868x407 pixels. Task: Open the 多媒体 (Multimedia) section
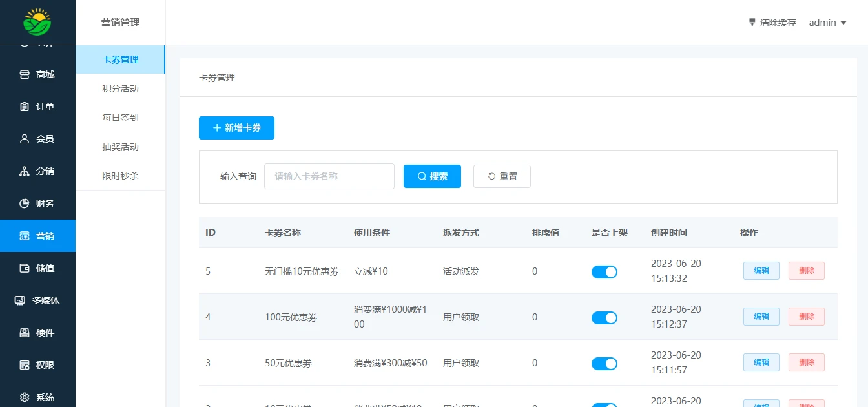point(37,300)
